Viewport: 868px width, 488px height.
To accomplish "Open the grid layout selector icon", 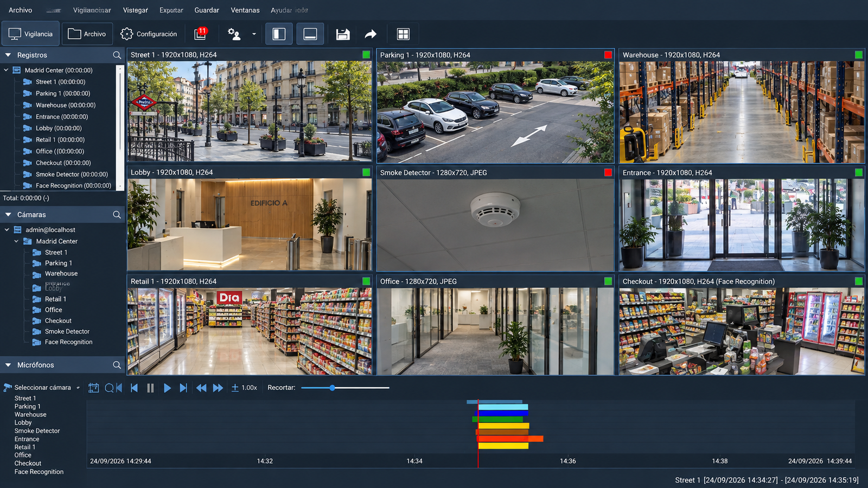I will click(403, 34).
